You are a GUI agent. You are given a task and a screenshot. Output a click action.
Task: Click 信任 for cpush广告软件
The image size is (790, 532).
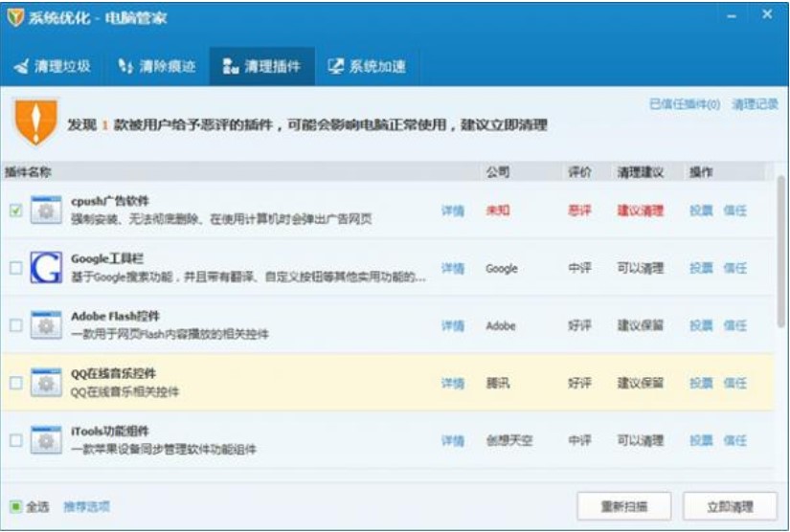click(735, 211)
